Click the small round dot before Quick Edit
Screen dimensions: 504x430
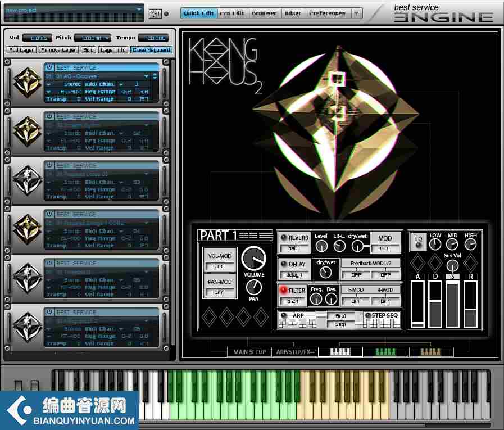click(166, 14)
